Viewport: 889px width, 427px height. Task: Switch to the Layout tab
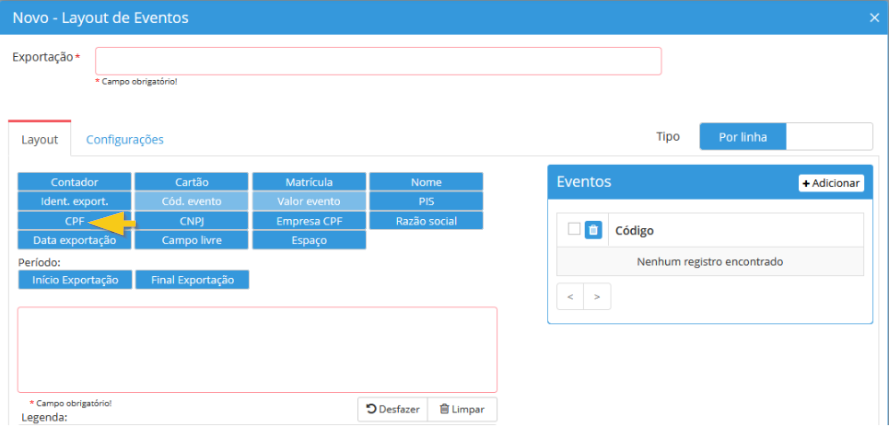pyautogui.click(x=40, y=140)
